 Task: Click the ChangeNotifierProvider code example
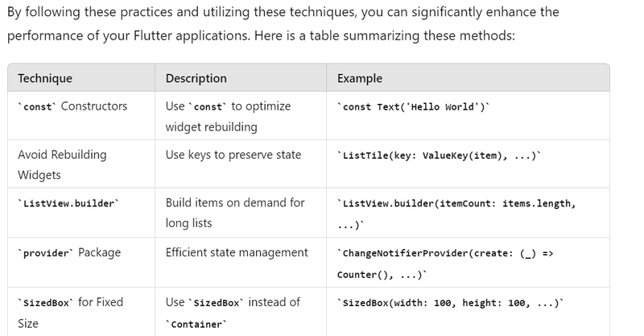[x=444, y=263]
